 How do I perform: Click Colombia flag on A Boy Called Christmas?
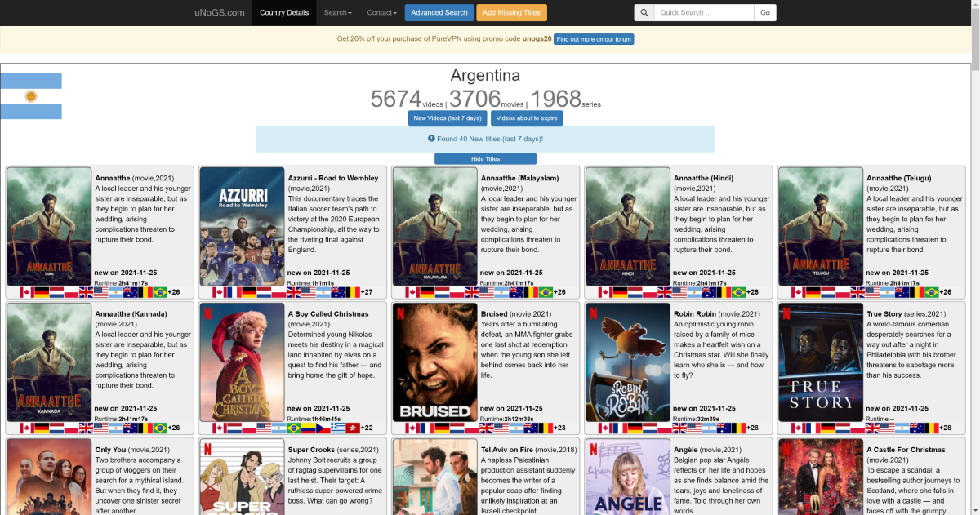[308, 428]
